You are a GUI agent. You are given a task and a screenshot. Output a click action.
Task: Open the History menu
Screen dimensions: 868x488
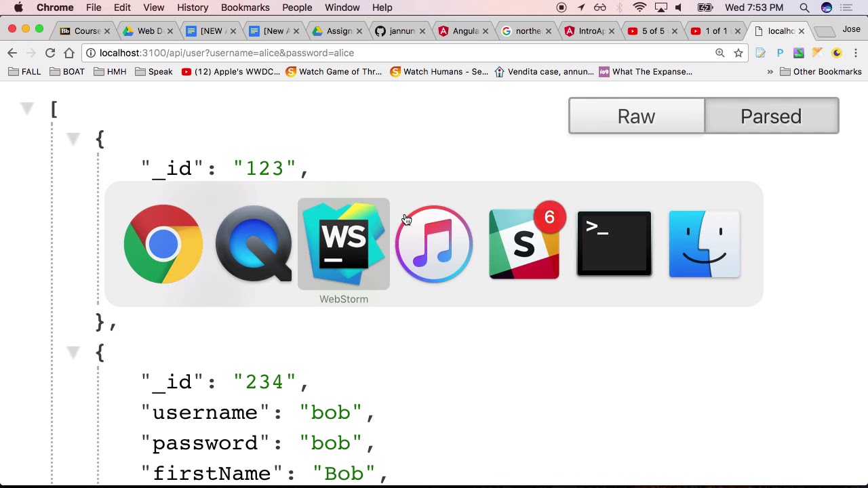point(193,7)
